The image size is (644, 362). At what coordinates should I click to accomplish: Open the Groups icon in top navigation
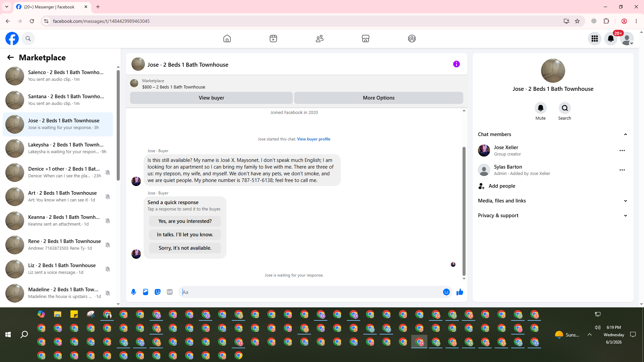(x=412, y=39)
